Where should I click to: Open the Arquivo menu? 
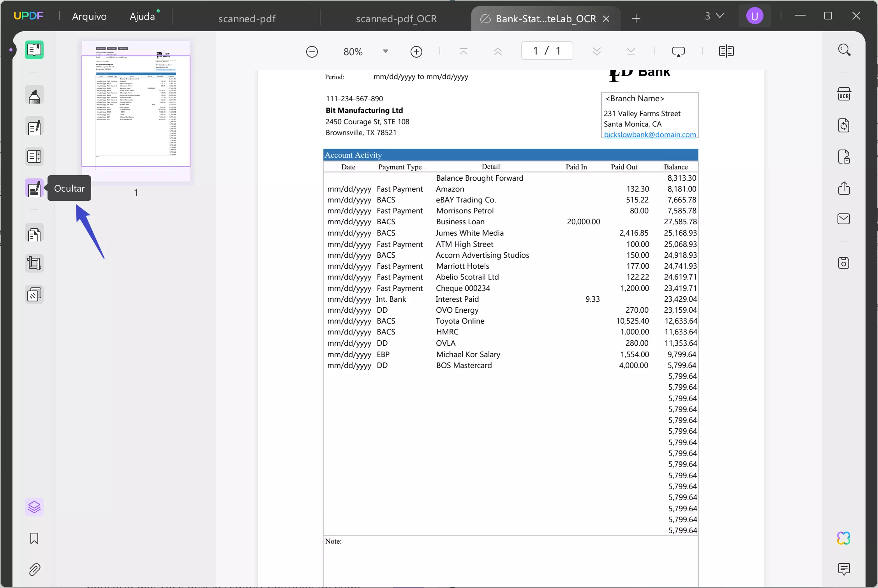pos(89,16)
